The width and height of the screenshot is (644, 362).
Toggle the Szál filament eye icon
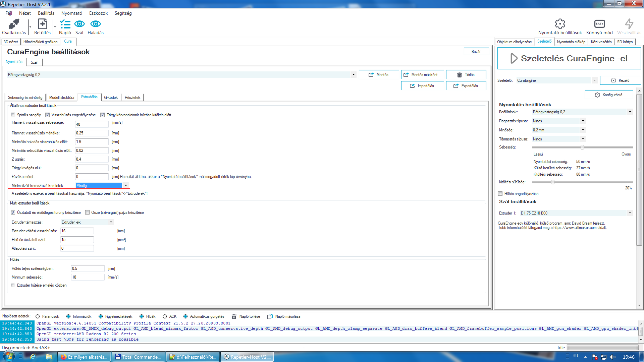[79, 24]
